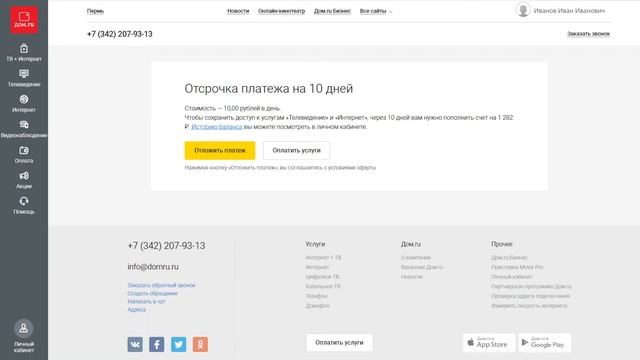Open the Акции sidebar section
Image resolution: width=640 pixels, height=360 pixels.
point(24,180)
